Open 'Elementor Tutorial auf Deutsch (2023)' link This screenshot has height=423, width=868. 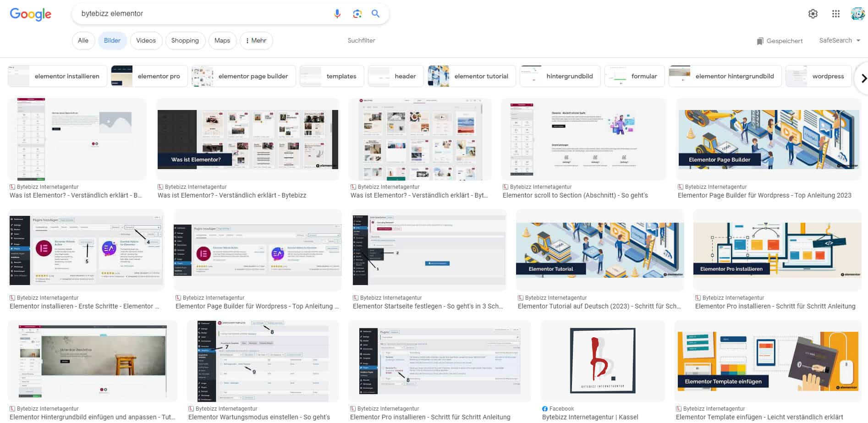pyautogui.click(x=599, y=306)
